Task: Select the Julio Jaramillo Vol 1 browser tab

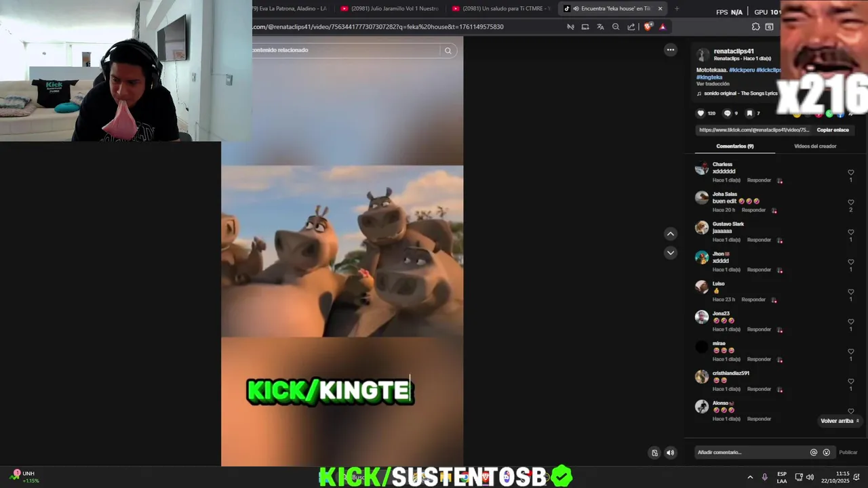Action: click(390, 9)
